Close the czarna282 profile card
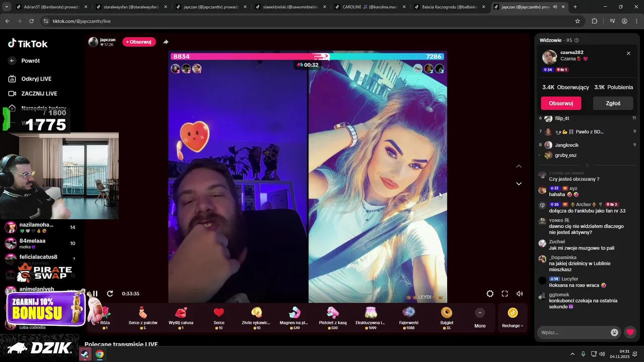This screenshot has width=644, height=362. [628, 53]
